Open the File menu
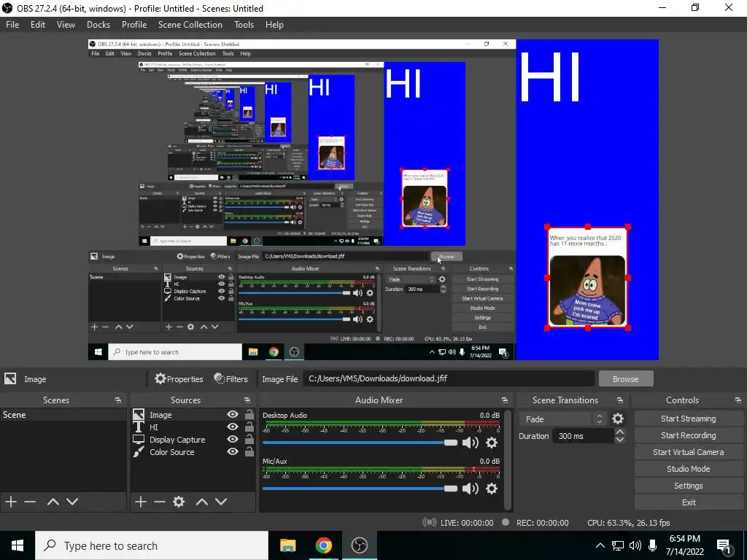The width and height of the screenshot is (747, 560). coord(12,25)
